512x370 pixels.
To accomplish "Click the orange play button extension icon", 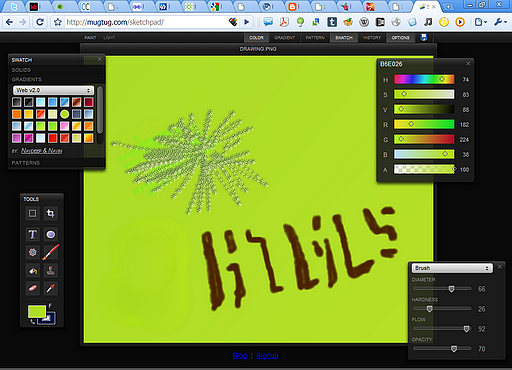I will (460, 22).
